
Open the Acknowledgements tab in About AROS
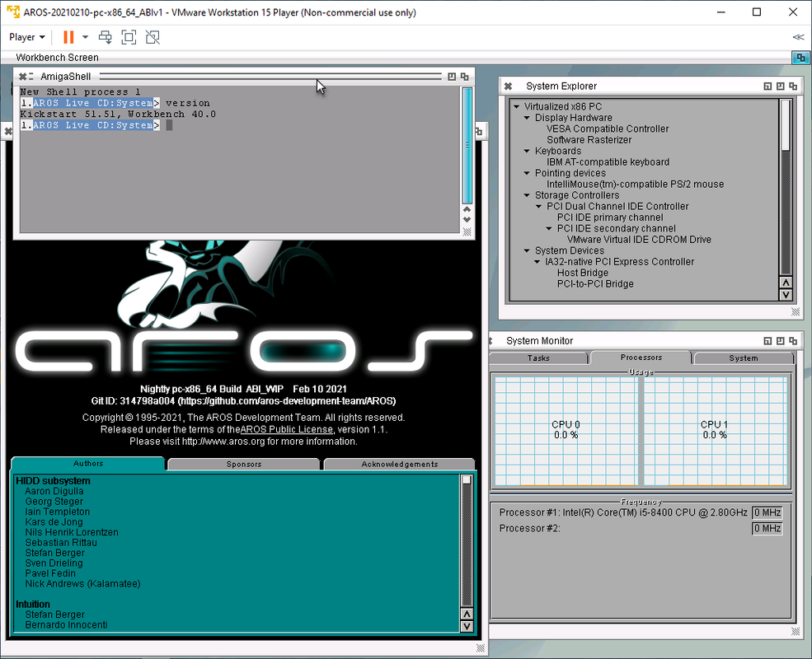tap(399, 464)
